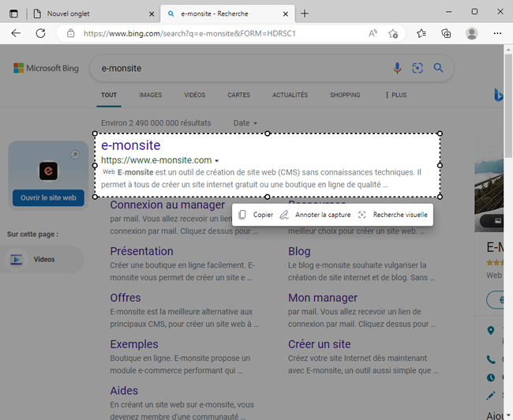513x420 pixels.
Task: Add this page to favorites star icon
Action: 393,33
